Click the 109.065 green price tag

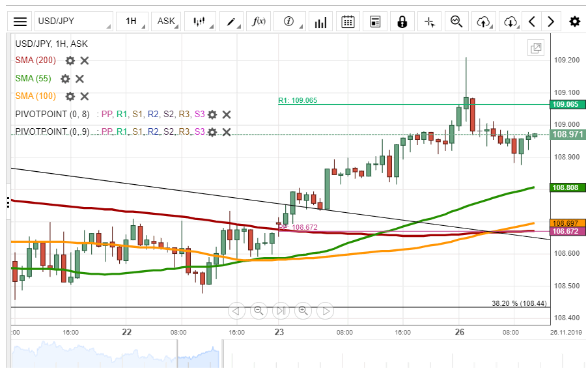[x=567, y=104]
